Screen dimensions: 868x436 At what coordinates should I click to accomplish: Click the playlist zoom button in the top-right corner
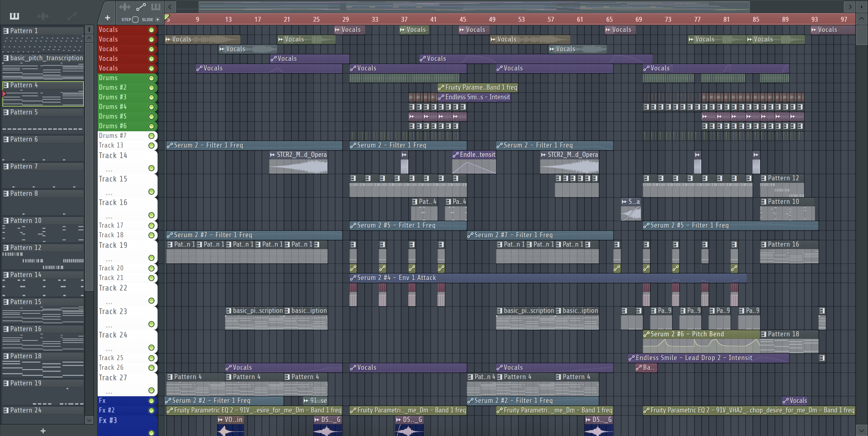click(862, 7)
